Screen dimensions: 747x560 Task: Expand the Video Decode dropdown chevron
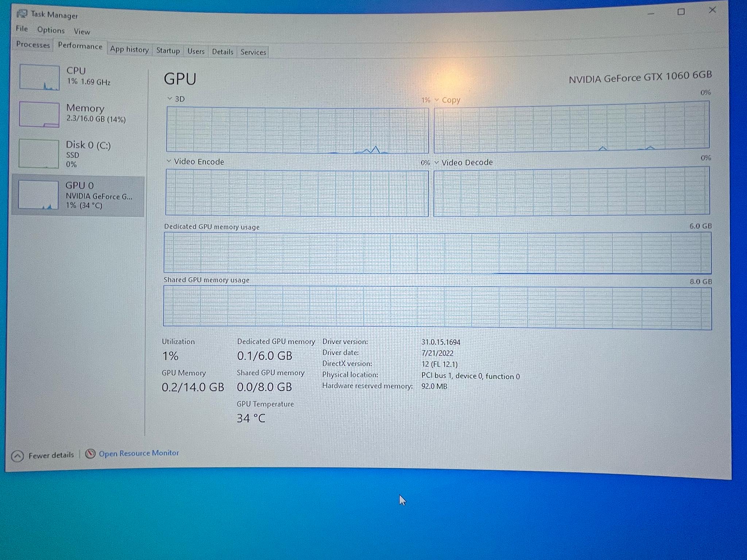coord(437,162)
